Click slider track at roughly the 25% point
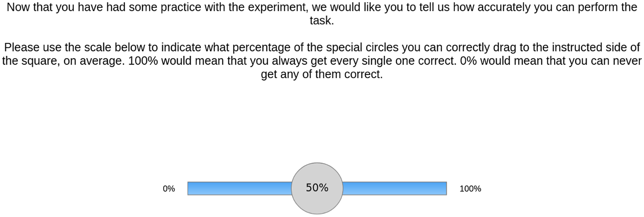Image resolution: width=644 pixels, height=217 pixels. (252, 188)
